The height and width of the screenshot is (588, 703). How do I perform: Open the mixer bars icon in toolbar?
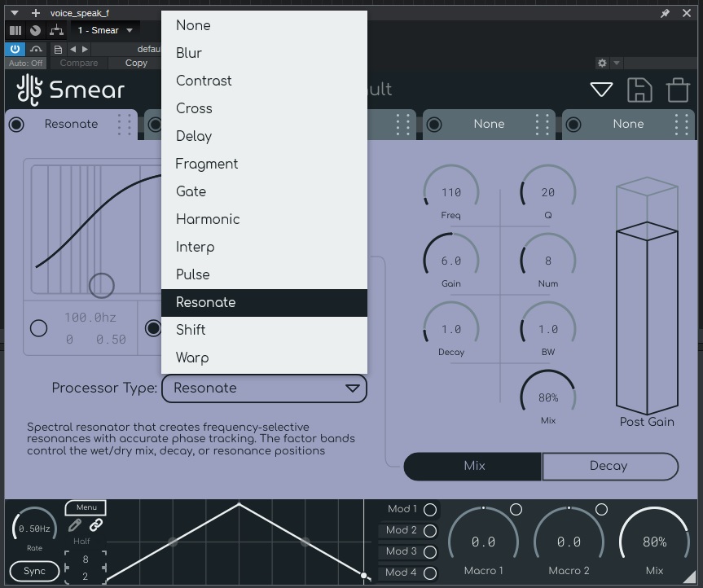point(15,30)
